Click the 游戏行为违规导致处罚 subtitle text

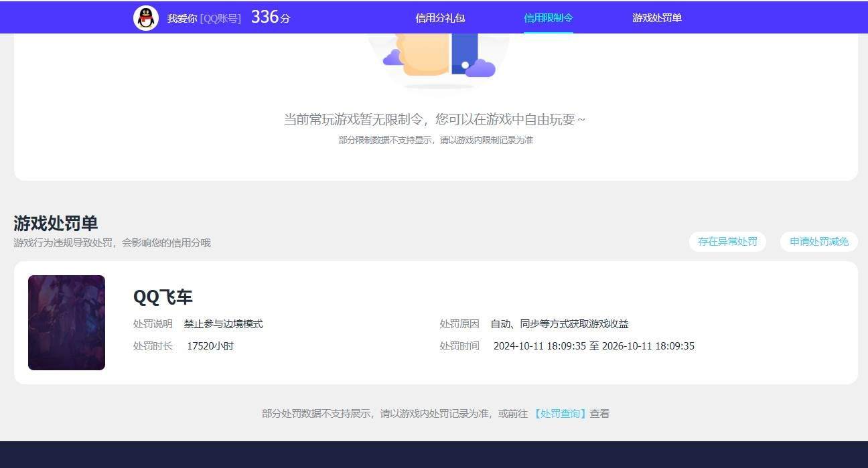tap(112, 243)
